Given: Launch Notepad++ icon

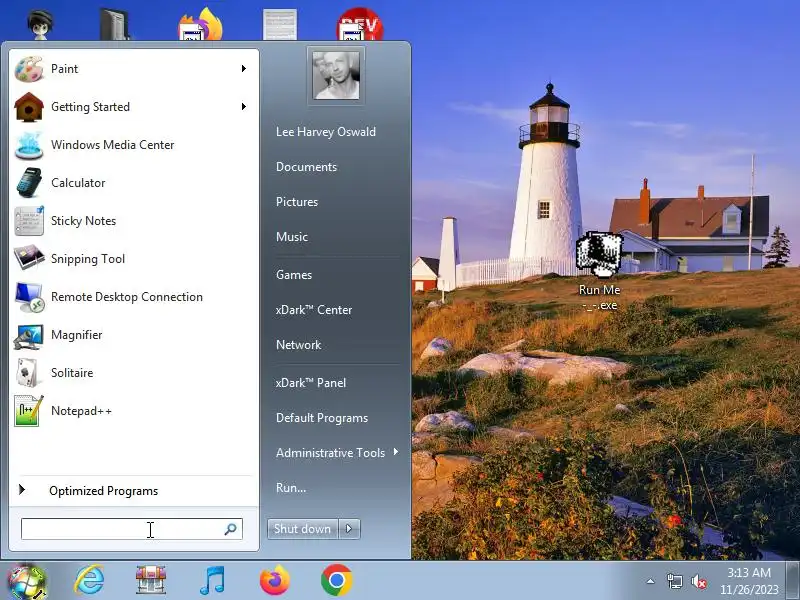Looking at the screenshot, I should [29, 411].
